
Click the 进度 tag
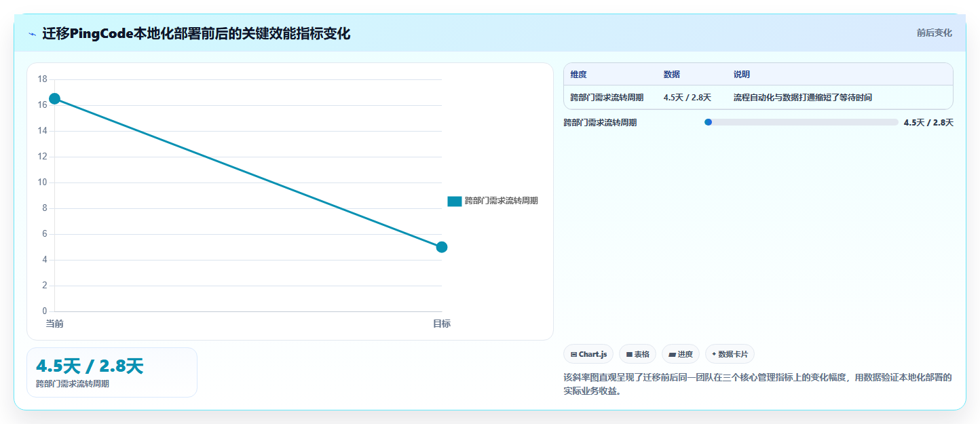pos(681,354)
